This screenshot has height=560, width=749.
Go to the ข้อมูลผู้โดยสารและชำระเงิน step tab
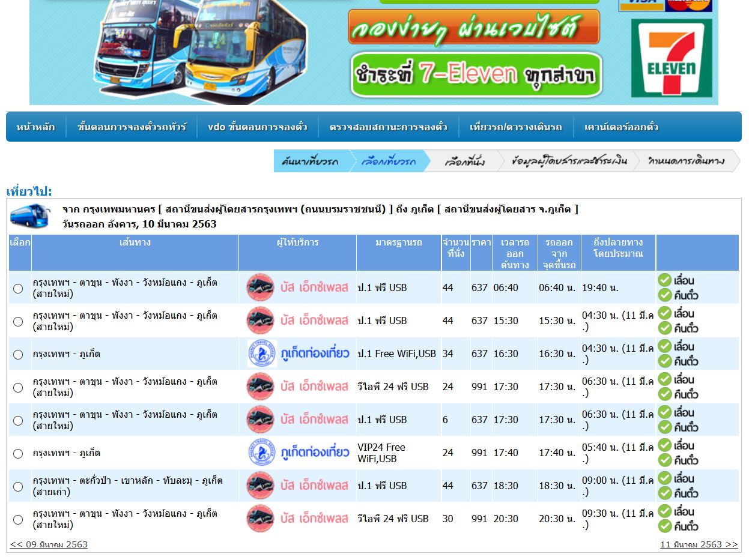click(x=569, y=161)
